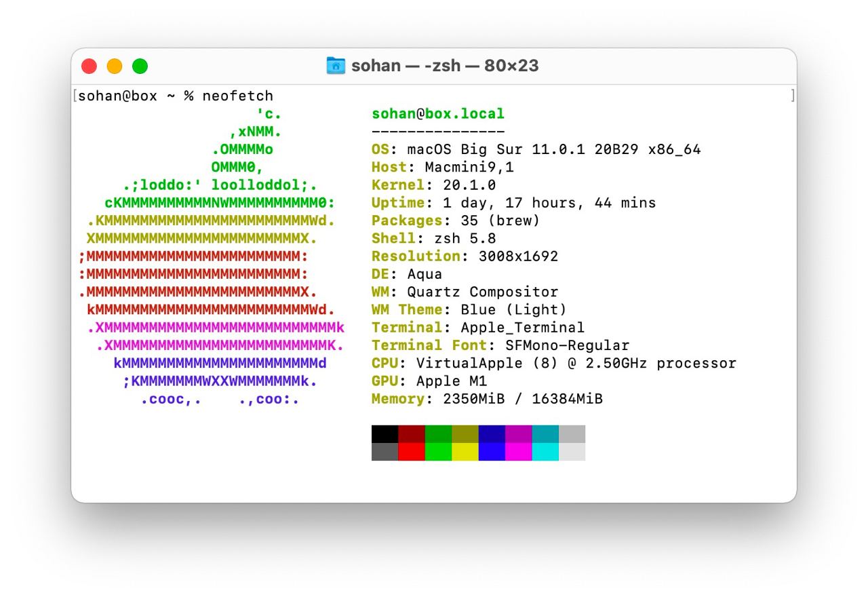Click the dark red color block in top row
Viewport: 868px width, 597px height.
click(x=412, y=434)
